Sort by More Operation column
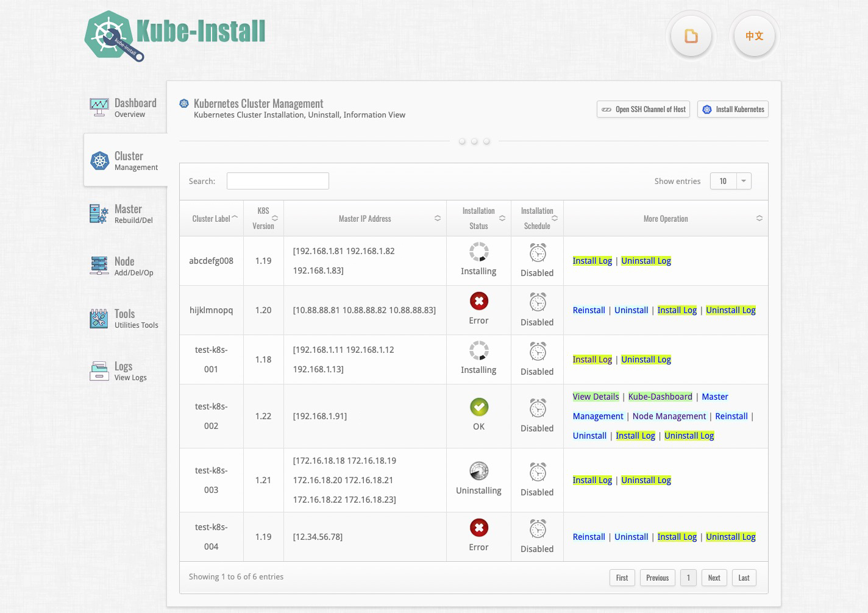The image size is (868, 613). 666,218
